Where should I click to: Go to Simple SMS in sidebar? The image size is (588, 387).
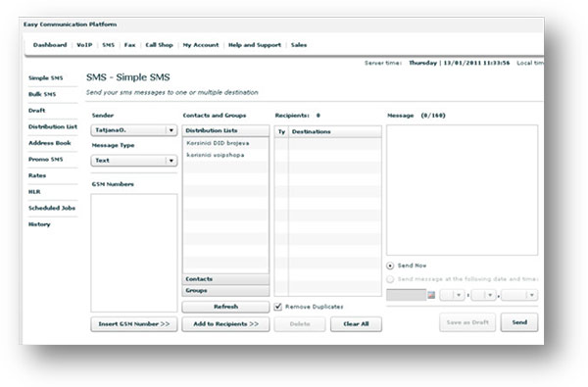[x=46, y=78]
